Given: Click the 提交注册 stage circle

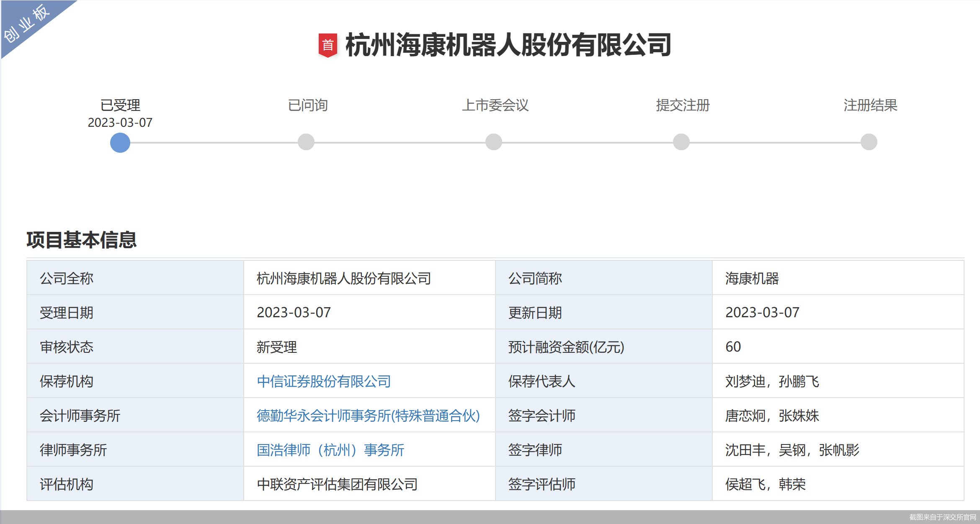Looking at the screenshot, I should [x=681, y=142].
